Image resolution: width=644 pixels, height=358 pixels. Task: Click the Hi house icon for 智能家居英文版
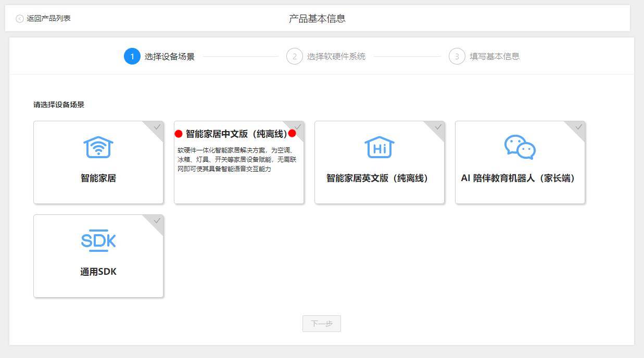(x=380, y=147)
